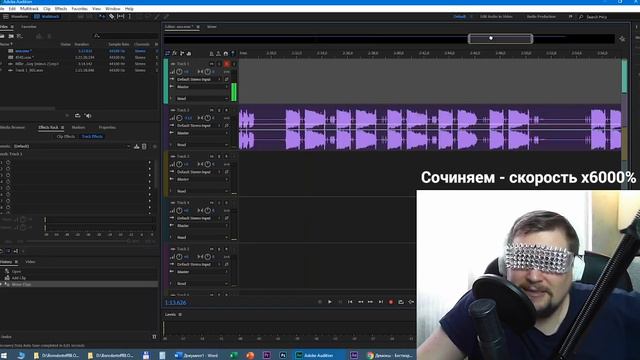Open the effects Presets dropdown
Viewport: 640px width, 360px height.
point(71,146)
